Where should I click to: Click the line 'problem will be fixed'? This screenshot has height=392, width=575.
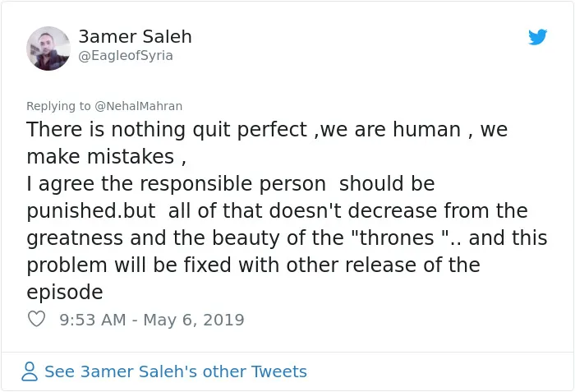(129, 265)
